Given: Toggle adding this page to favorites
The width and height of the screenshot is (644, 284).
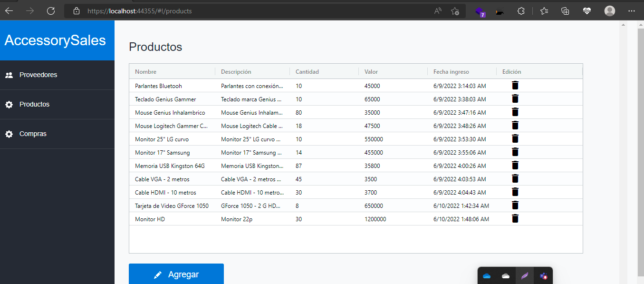Looking at the screenshot, I should coord(454,11).
